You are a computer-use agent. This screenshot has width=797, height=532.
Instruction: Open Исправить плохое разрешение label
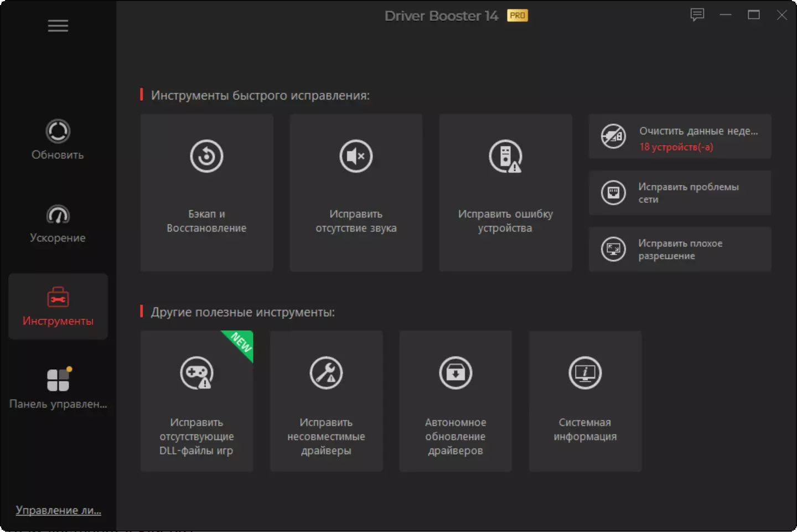pos(681,250)
